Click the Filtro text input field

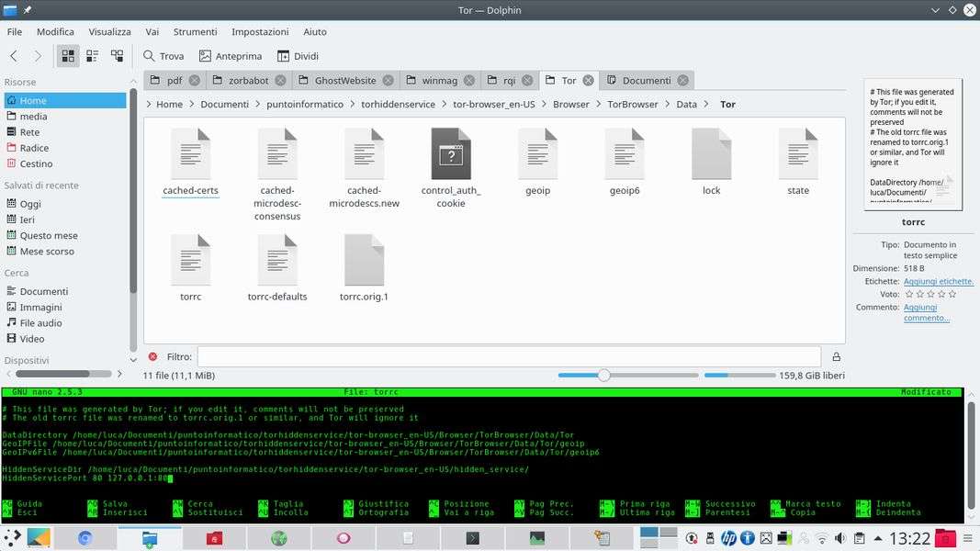(509, 357)
